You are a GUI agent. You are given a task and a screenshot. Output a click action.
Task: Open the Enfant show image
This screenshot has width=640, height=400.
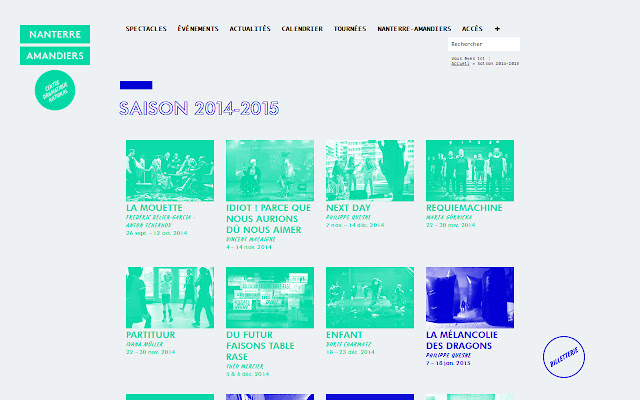[x=370, y=298]
